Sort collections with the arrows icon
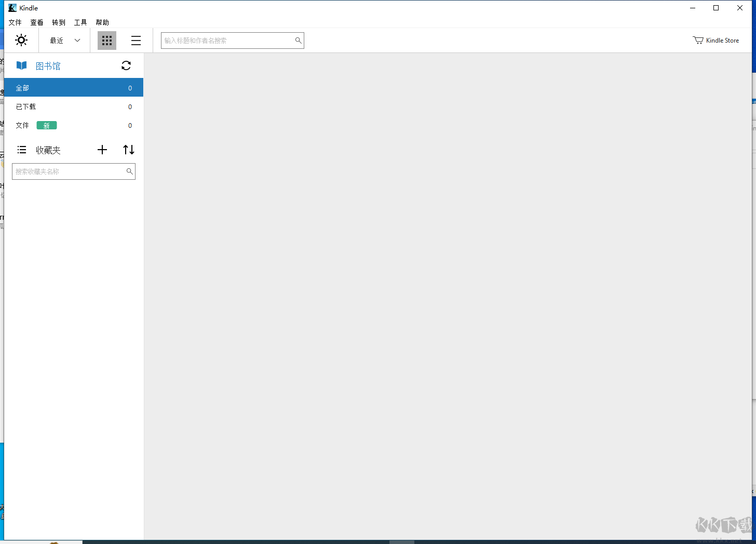Viewport: 756px width, 544px height. point(129,150)
